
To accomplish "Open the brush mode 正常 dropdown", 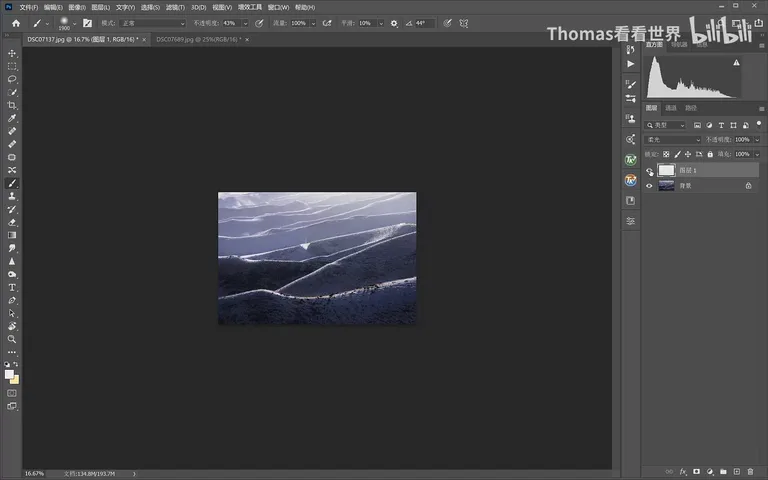I will (x=153, y=23).
